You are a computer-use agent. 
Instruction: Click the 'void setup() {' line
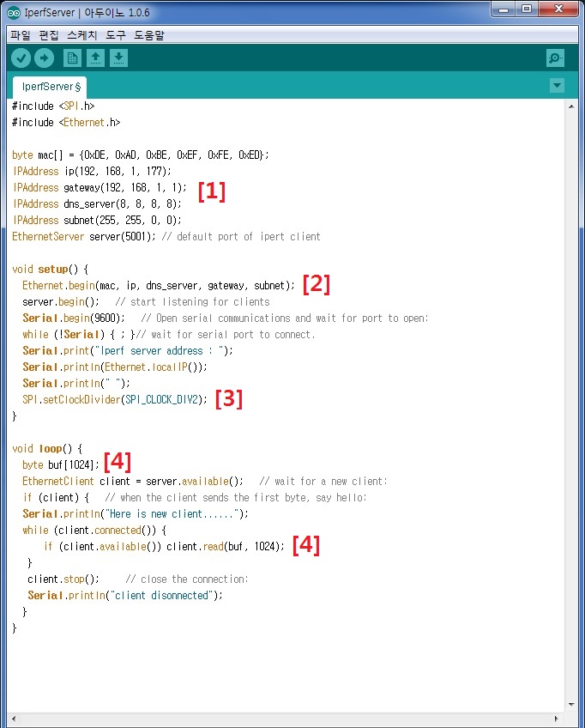pyautogui.click(x=50, y=270)
